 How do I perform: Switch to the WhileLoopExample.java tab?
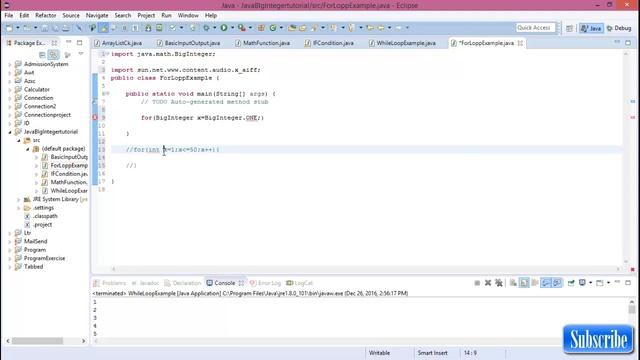point(402,43)
